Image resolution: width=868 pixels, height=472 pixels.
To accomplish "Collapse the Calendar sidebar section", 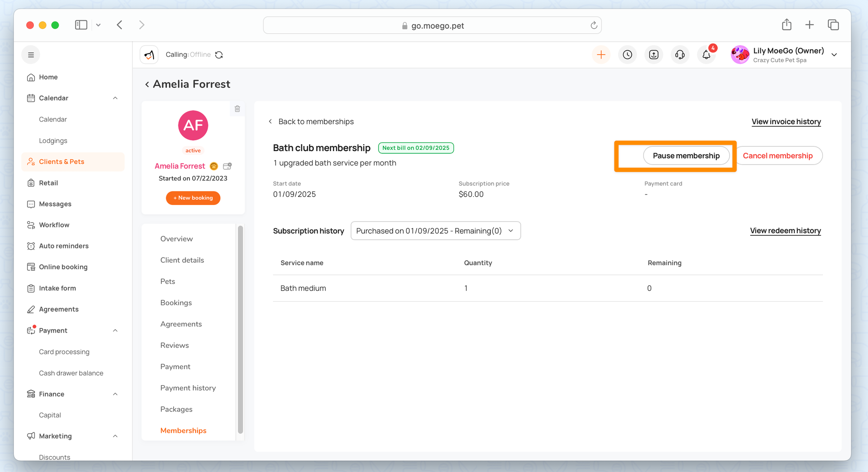I will [x=115, y=98].
